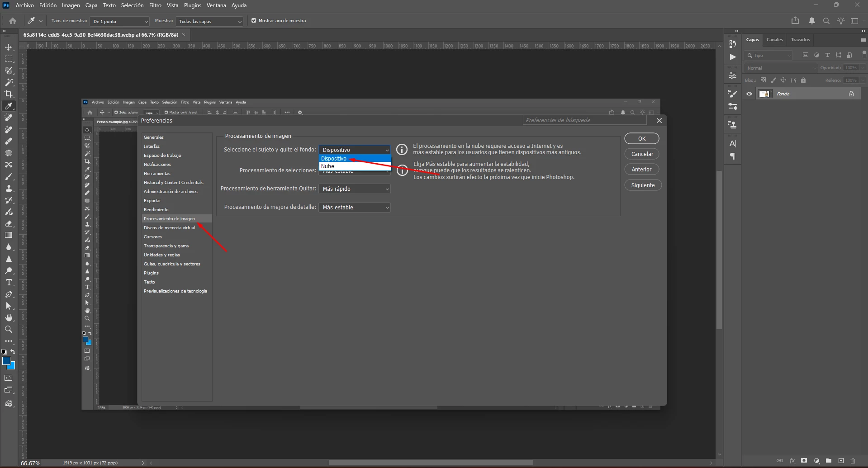868x468 pixels.
Task: Open the Layers panel hamburger menu
Action: tap(863, 40)
